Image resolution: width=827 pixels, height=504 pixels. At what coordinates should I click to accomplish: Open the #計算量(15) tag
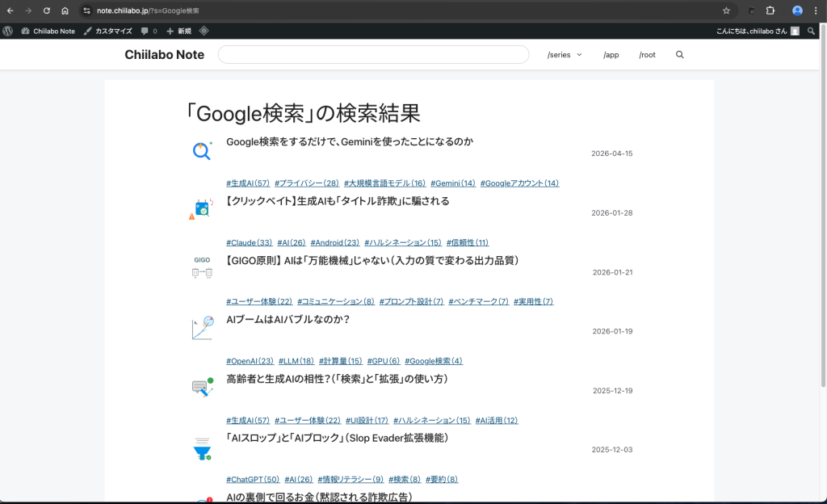341,362
